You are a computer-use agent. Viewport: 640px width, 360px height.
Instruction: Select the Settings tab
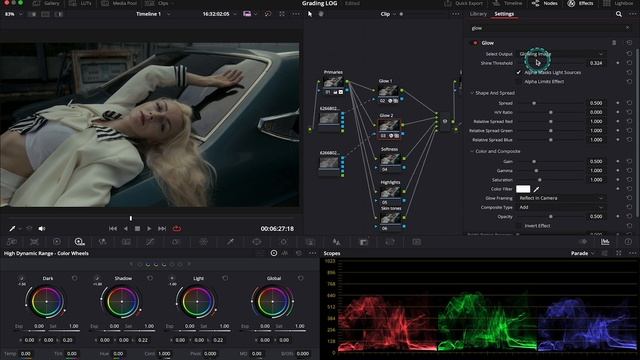pos(504,14)
